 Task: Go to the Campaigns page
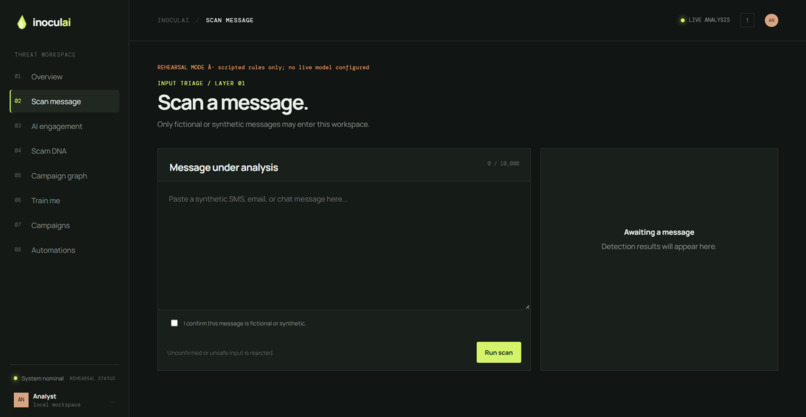(64, 225)
